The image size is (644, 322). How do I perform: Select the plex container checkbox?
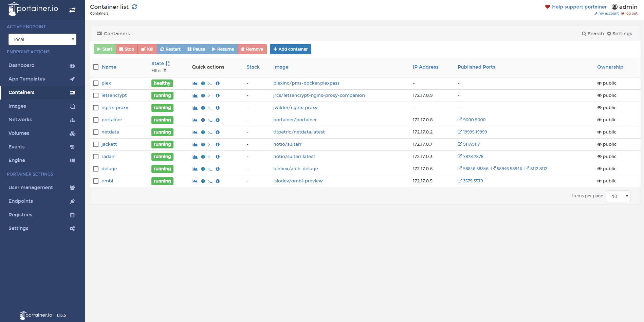tap(96, 83)
